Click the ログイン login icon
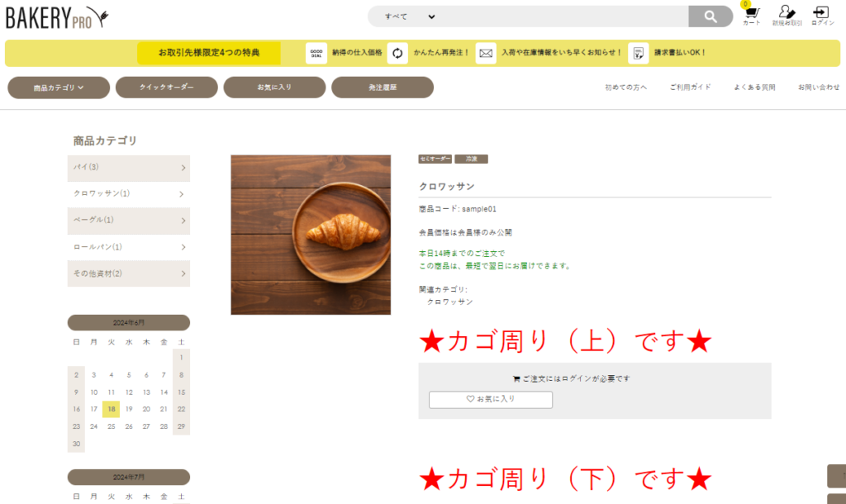 [822, 15]
